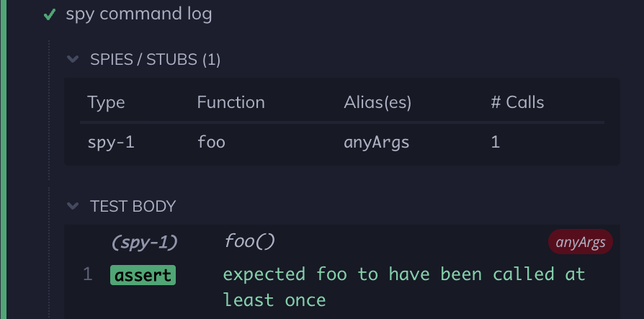
Task: Collapse the TEST BODY chevron
Action: coord(72,206)
